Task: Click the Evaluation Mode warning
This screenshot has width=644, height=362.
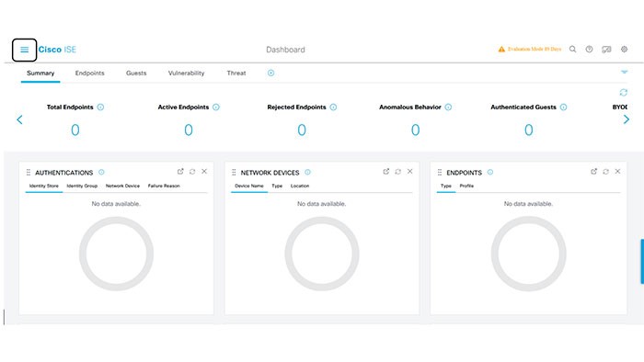Action: [x=529, y=50]
